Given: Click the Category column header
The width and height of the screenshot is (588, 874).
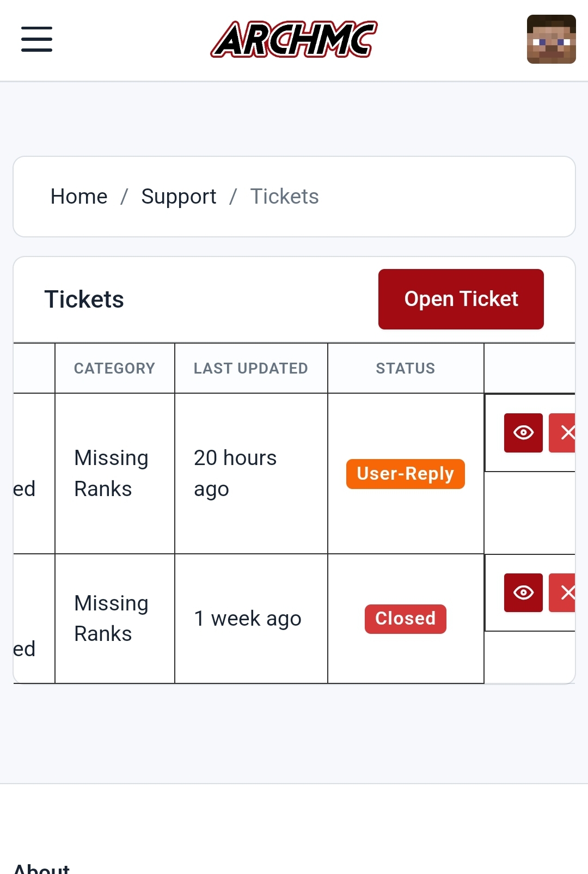Looking at the screenshot, I should tap(115, 368).
